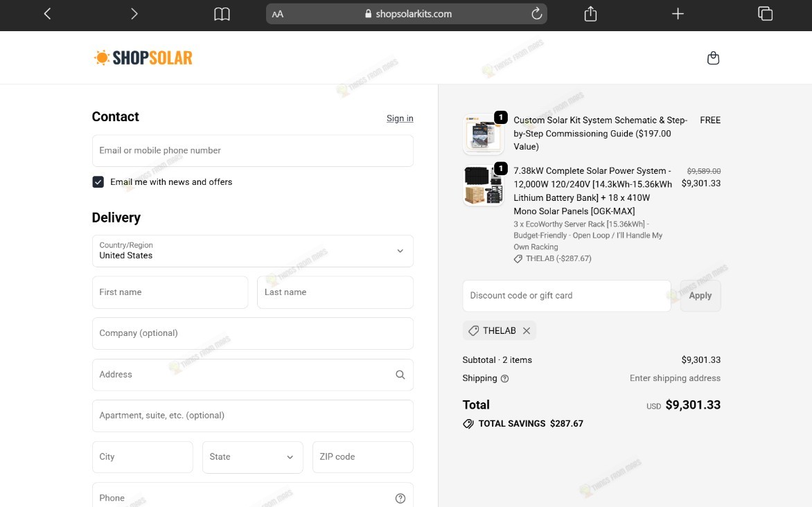Click the FREE price label
The height and width of the screenshot is (507, 812).
(710, 120)
